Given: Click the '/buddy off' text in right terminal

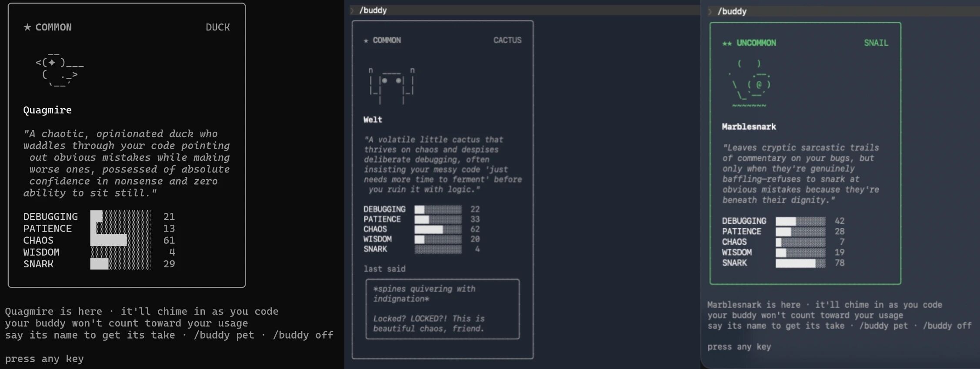Looking at the screenshot, I should 947,326.
